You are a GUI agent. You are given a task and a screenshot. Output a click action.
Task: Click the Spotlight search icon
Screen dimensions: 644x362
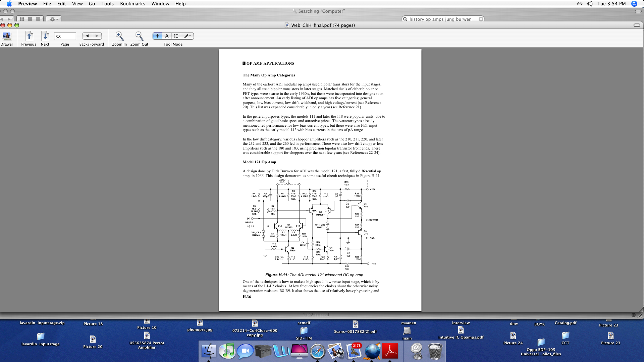click(634, 4)
